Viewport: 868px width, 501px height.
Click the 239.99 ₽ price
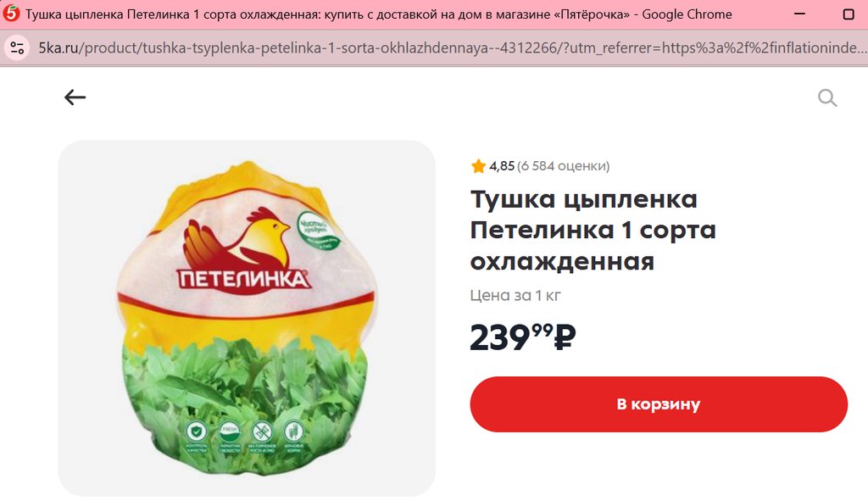click(522, 337)
